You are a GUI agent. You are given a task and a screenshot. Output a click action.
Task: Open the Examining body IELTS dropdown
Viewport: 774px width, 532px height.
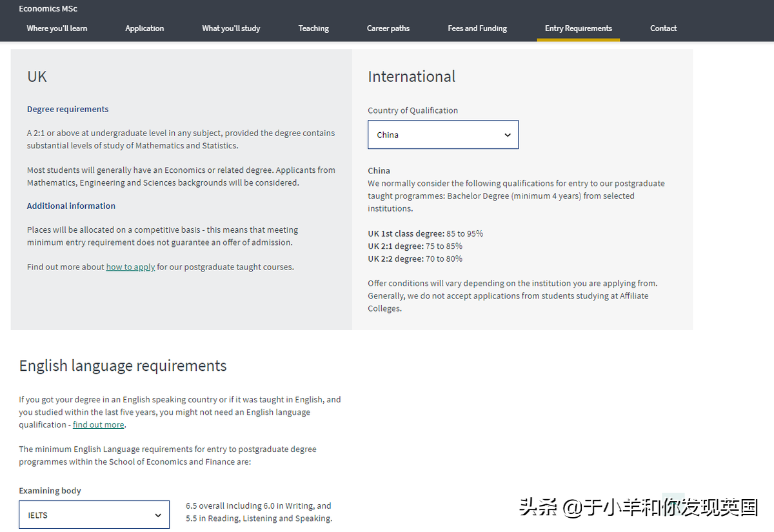[94, 515]
